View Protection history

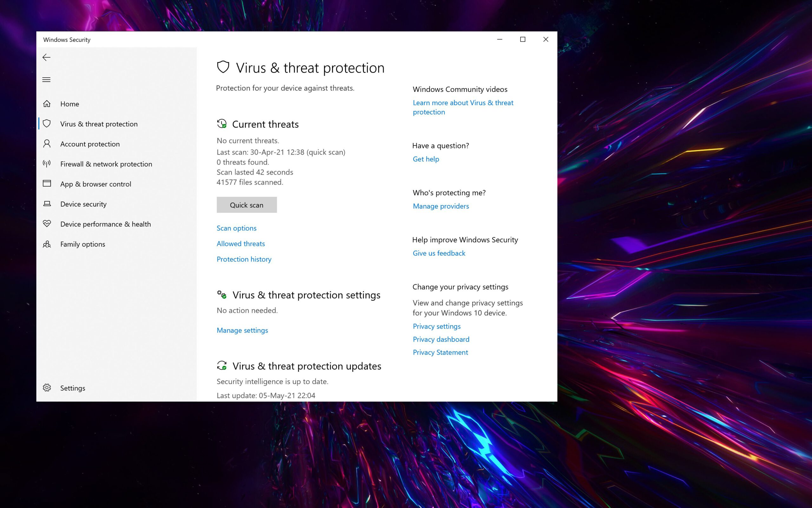pyautogui.click(x=244, y=259)
